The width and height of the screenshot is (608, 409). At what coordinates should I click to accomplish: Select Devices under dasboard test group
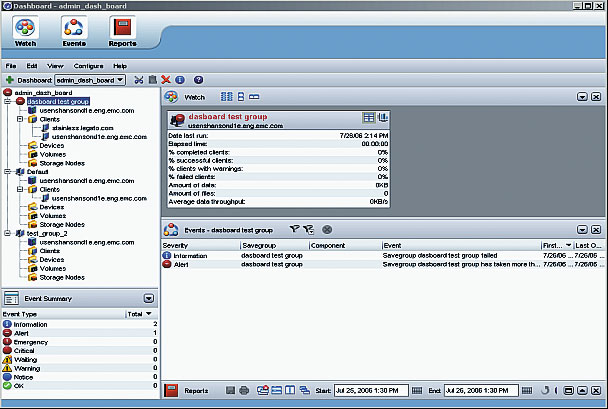(52, 145)
